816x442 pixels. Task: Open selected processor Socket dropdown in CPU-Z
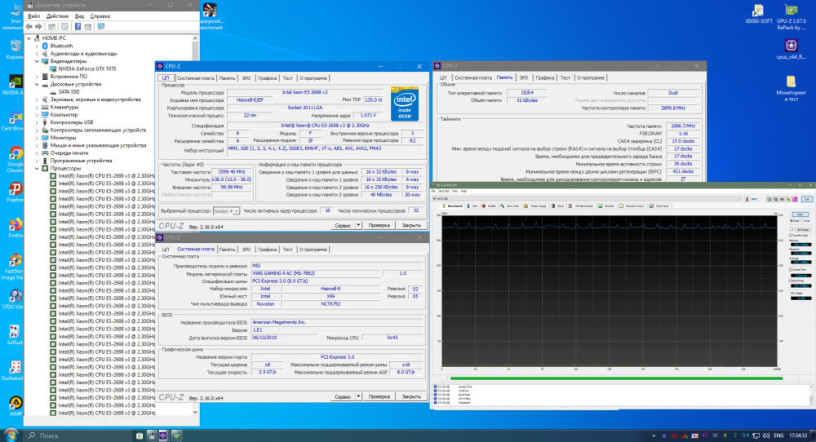[226, 211]
